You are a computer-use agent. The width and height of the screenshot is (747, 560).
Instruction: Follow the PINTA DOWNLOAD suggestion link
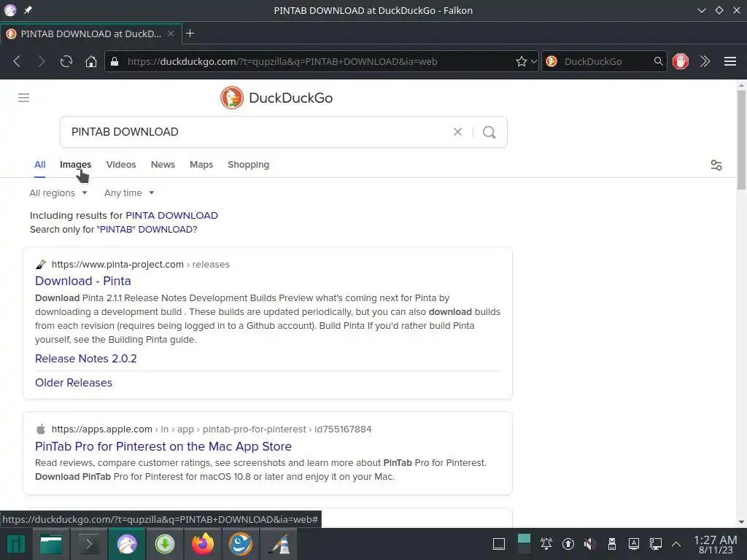(171, 215)
